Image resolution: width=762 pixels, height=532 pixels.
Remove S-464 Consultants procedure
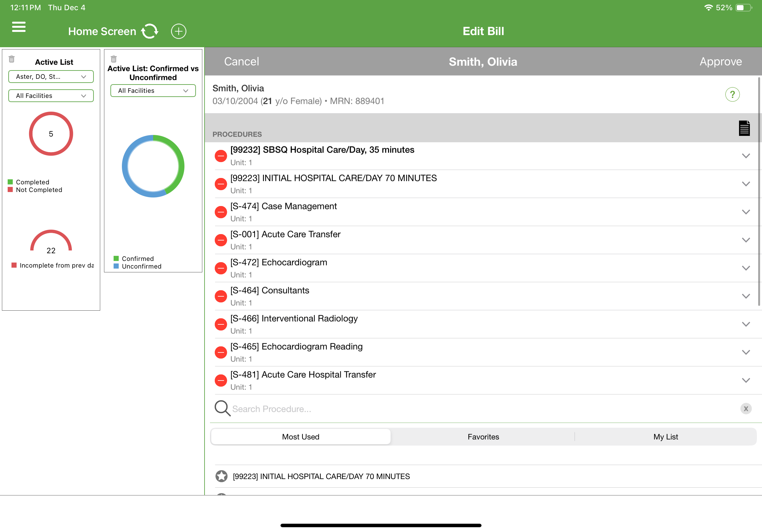(221, 296)
